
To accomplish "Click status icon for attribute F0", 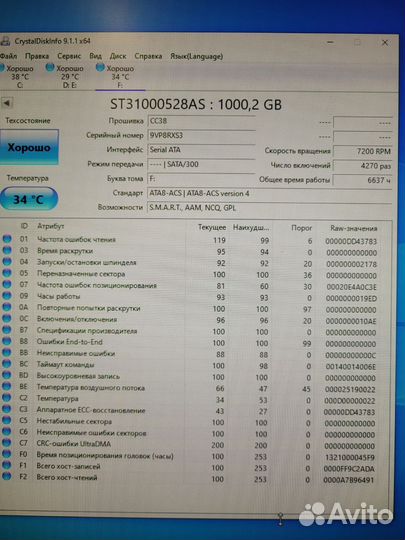I will point(7,454).
